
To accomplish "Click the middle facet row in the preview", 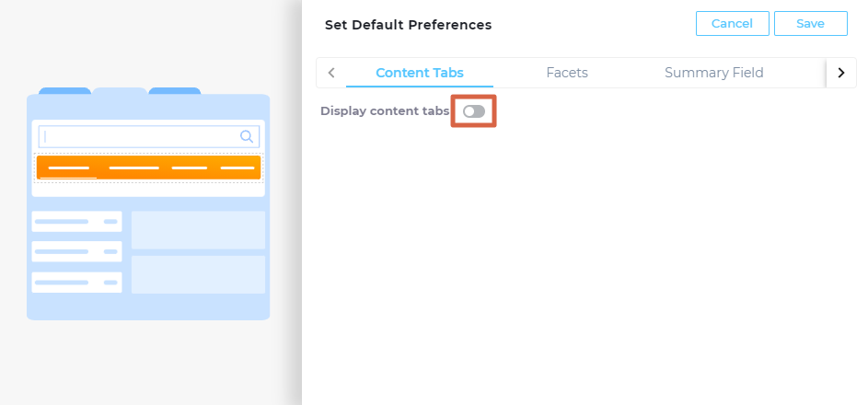I will pos(76,251).
